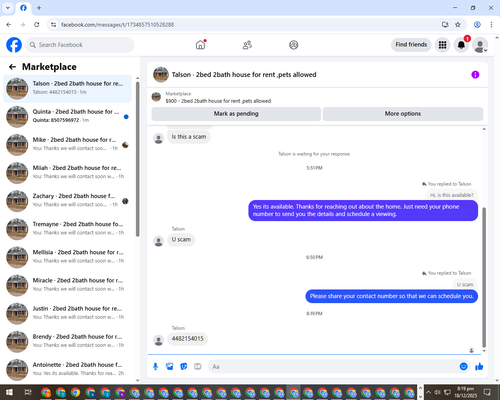Open the Zachary conversation
The width and height of the screenshot is (500, 400).
[x=67, y=201]
